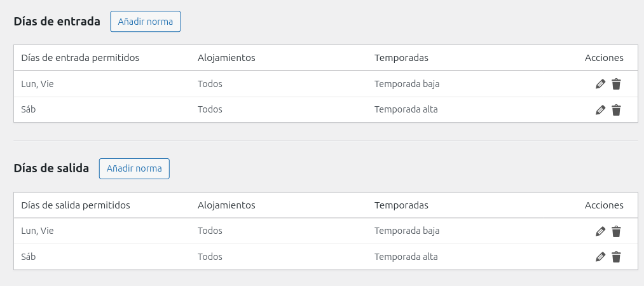The image size is (644, 286).
Task: Edit the Sáb rule under Días de salida
Action: 600,257
